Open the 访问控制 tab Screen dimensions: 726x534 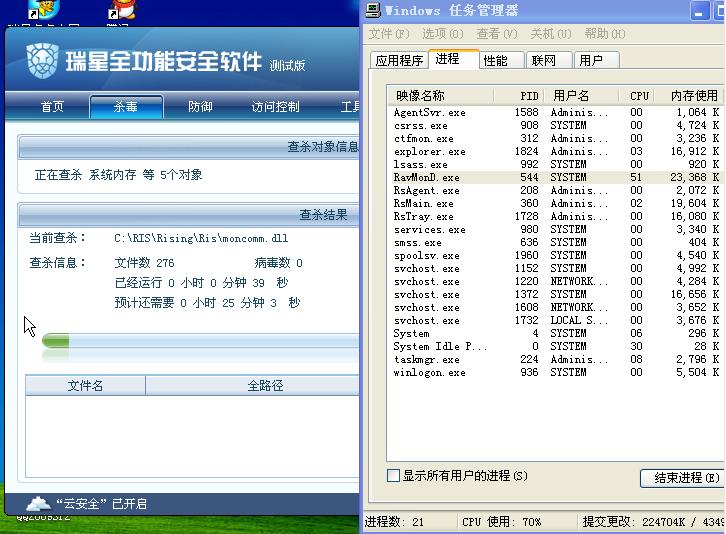pyautogui.click(x=275, y=107)
